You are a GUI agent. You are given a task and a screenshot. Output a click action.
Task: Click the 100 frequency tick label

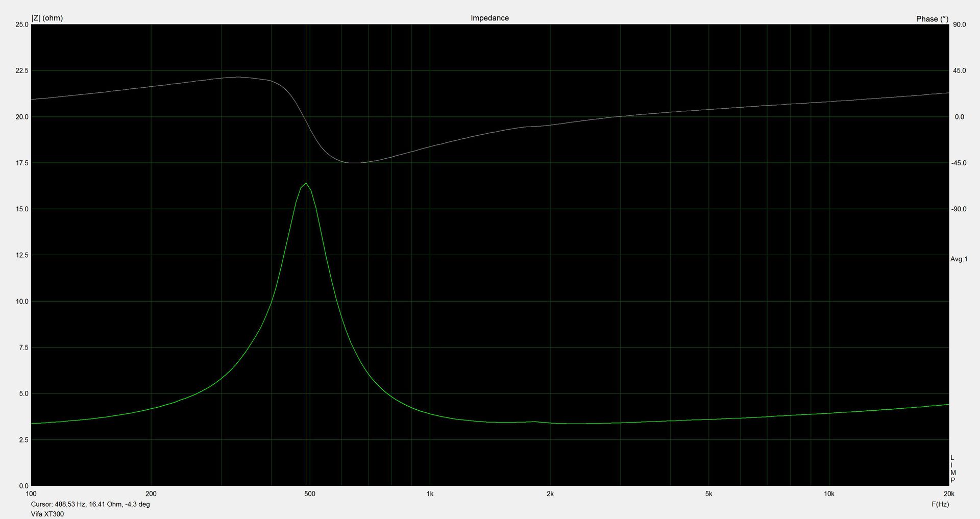[x=31, y=494]
